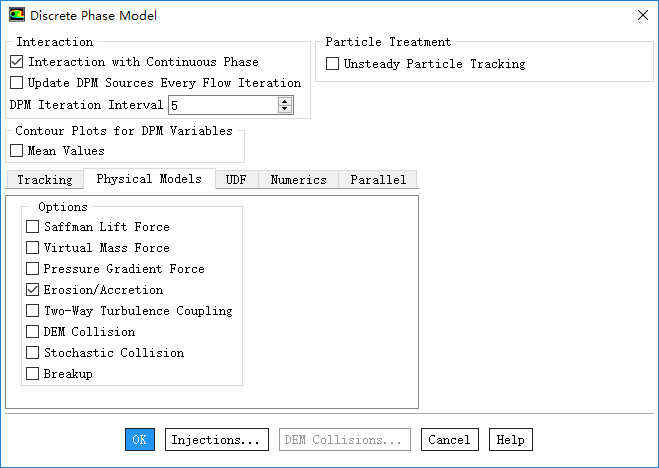
Task: Switch to the Numerics tab
Action: pyautogui.click(x=298, y=180)
